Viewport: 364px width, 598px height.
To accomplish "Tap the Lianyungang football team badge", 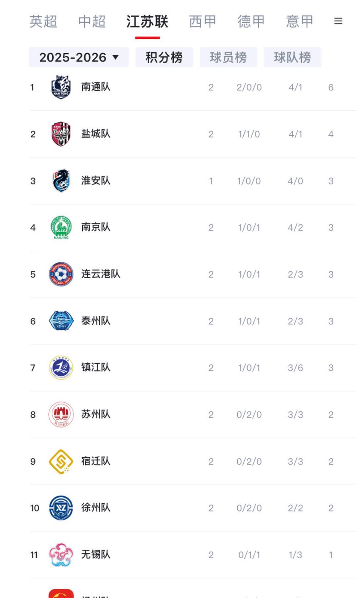I will tap(61, 274).
